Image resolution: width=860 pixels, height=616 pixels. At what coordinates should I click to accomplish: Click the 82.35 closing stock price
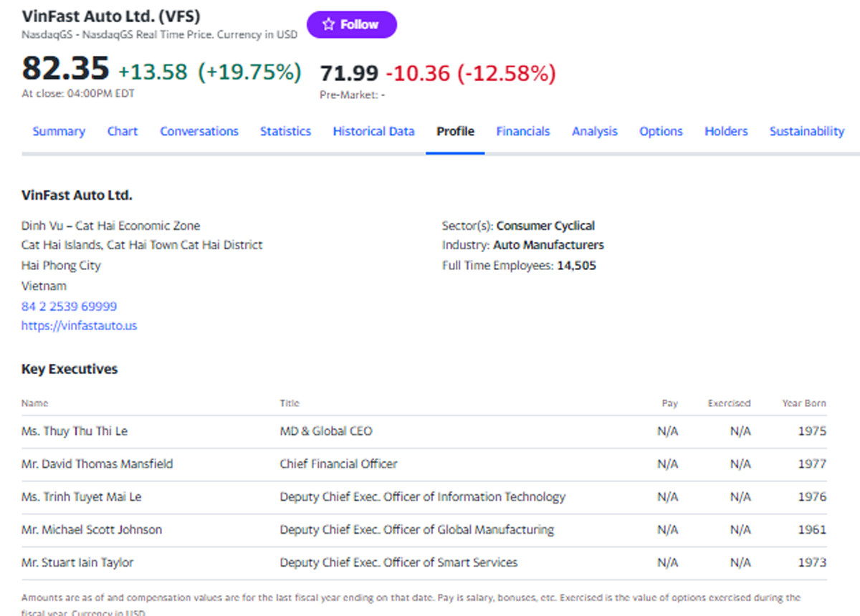pos(65,68)
